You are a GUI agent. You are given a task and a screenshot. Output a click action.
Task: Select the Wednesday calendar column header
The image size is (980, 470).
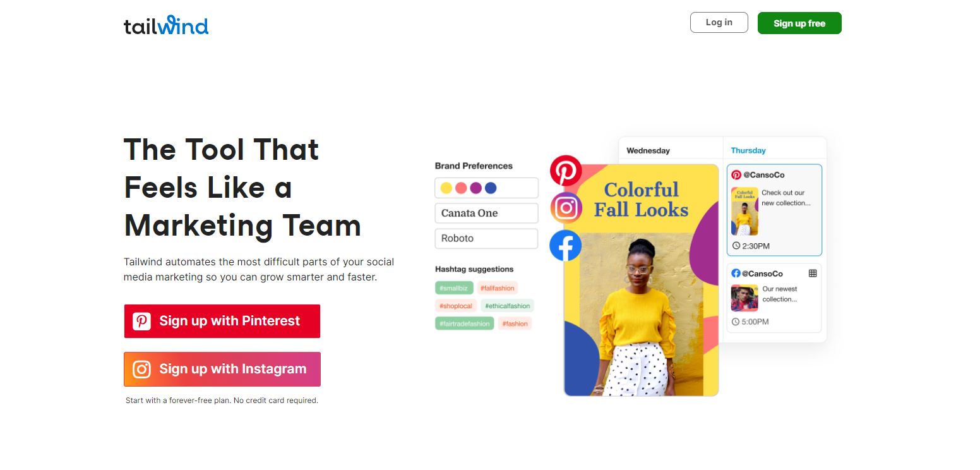[648, 150]
